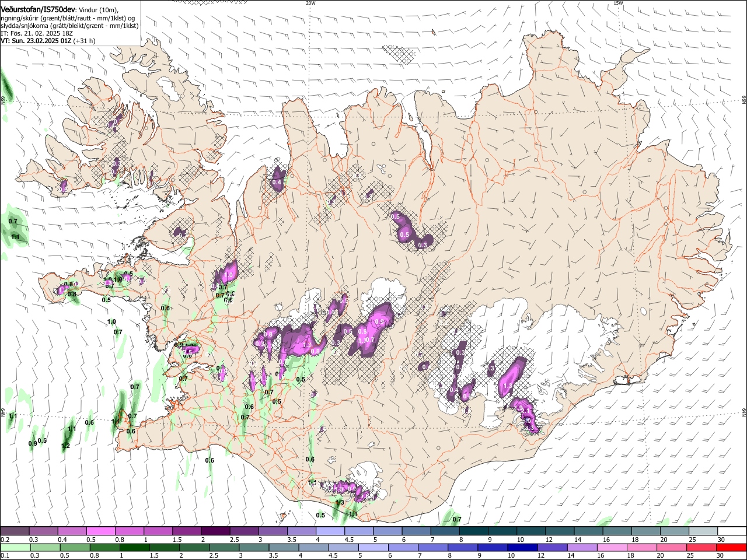Click the '1.2' precipitation value over the sea
The image size is (747, 560).
click(x=66, y=446)
